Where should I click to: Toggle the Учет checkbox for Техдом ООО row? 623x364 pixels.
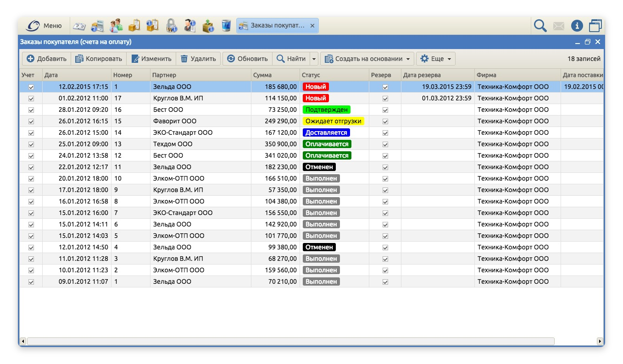(31, 144)
